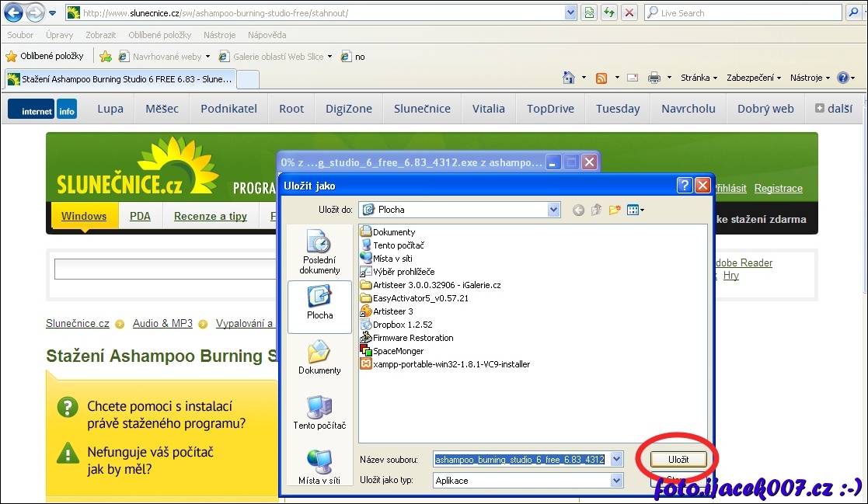Click the RSS feeds icon in command bar
868x504 pixels.
tap(601, 78)
